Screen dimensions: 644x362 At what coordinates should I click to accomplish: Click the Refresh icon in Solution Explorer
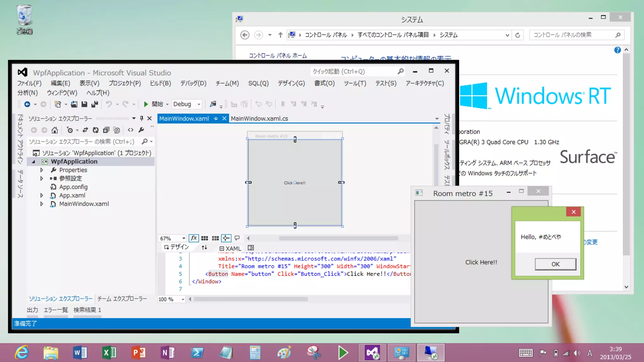96,130
